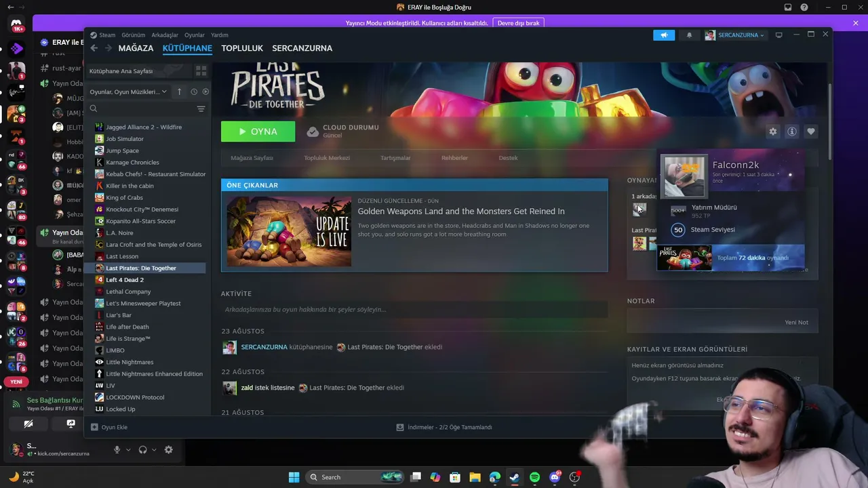Add Last Pirates to favorites heart
The width and height of the screenshot is (868, 488).
[x=810, y=131]
